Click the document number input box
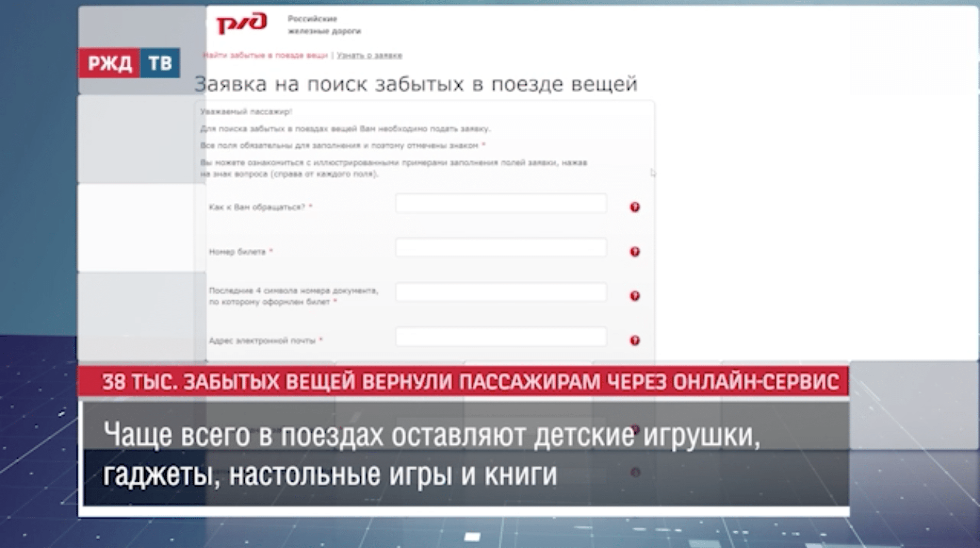The width and height of the screenshot is (980, 548). [x=502, y=293]
